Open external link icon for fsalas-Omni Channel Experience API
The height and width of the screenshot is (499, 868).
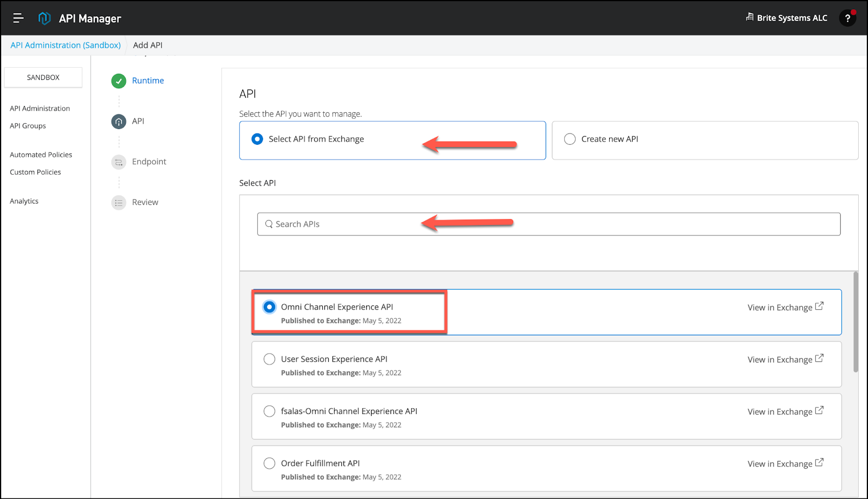pos(819,411)
